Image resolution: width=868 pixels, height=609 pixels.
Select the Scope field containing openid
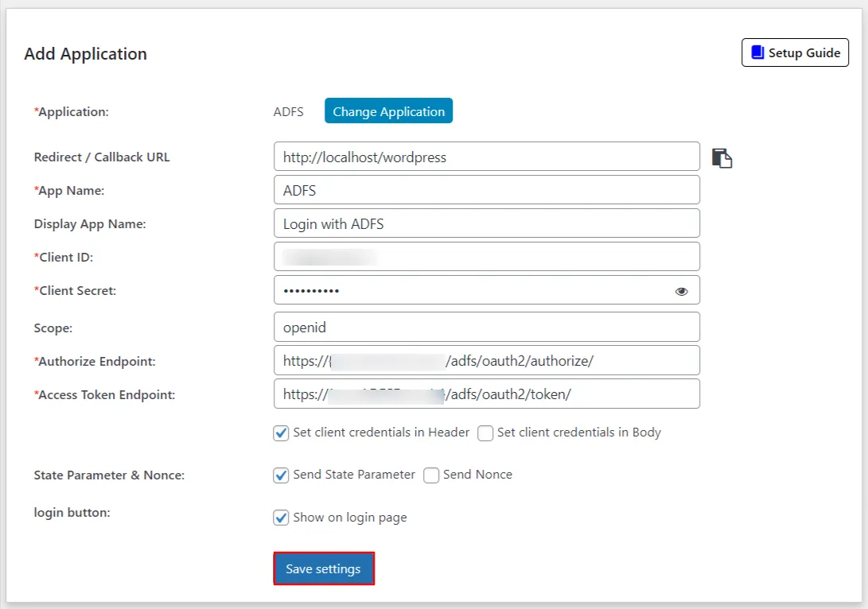[x=486, y=327]
